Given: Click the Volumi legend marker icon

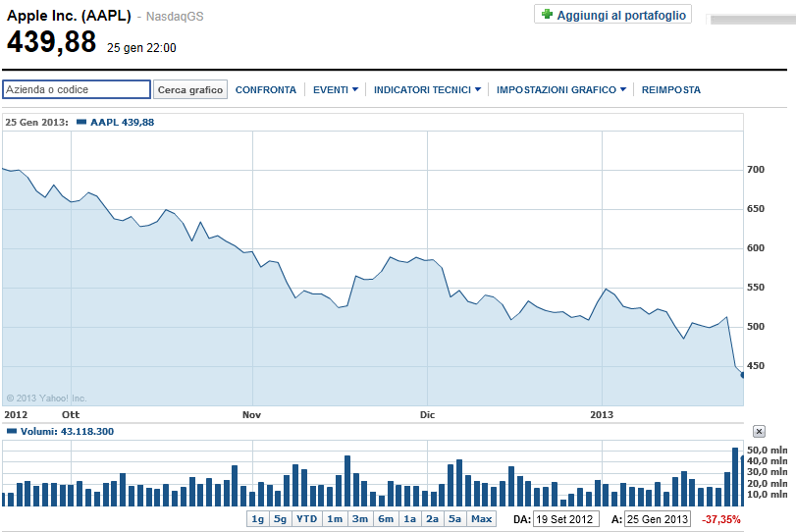Looking at the screenshot, I should pyautogui.click(x=11, y=431).
